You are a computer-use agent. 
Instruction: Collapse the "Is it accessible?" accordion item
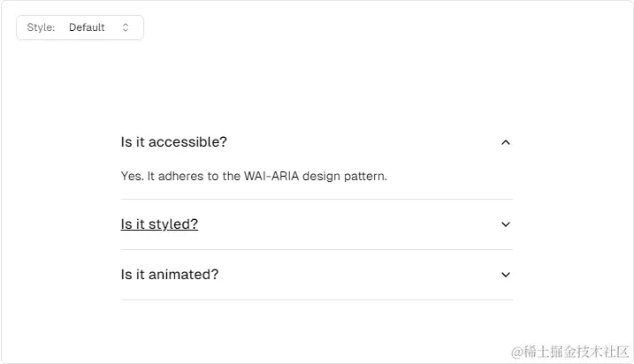point(317,142)
